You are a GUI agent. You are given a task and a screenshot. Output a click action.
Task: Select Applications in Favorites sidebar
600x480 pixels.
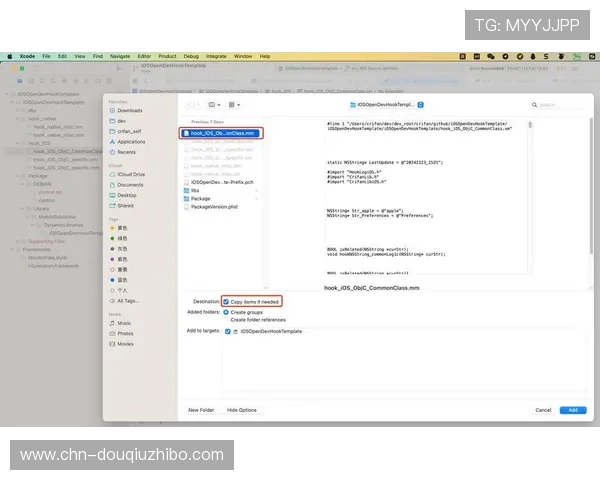(131, 141)
